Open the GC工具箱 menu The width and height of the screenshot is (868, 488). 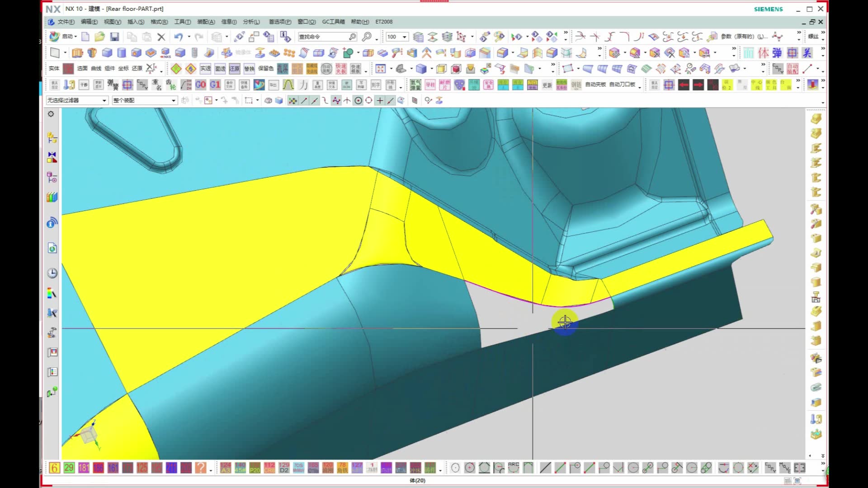coord(333,22)
